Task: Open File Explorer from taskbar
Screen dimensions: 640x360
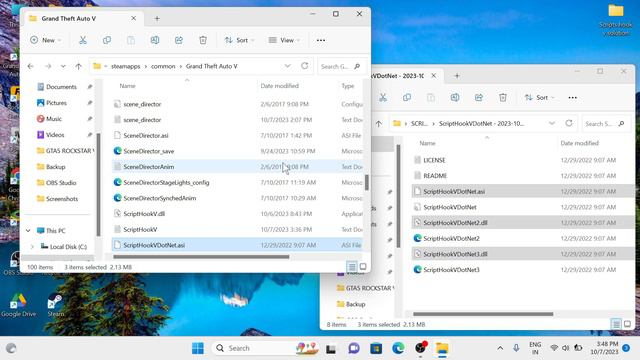Action: click(x=442, y=348)
